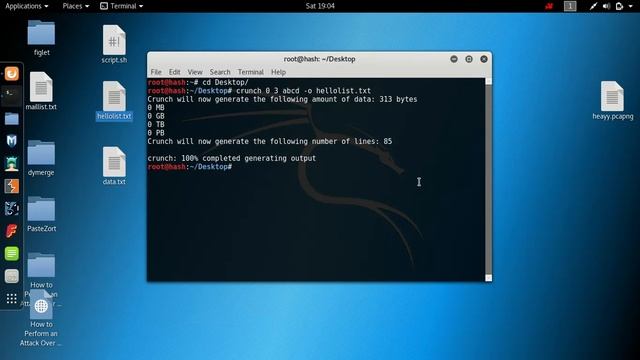
Task: Click the 'crunch 0 3 abcd -o hellolist.txt' command line
Action: pos(259,91)
